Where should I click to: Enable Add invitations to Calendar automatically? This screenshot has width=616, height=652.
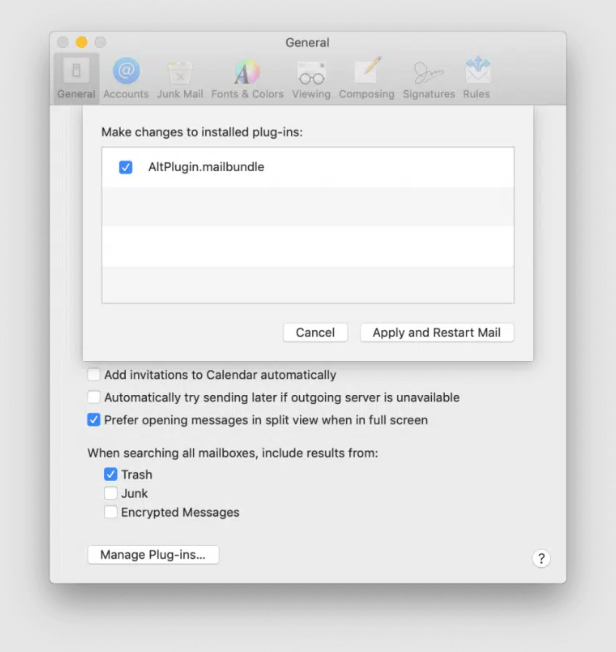click(94, 374)
